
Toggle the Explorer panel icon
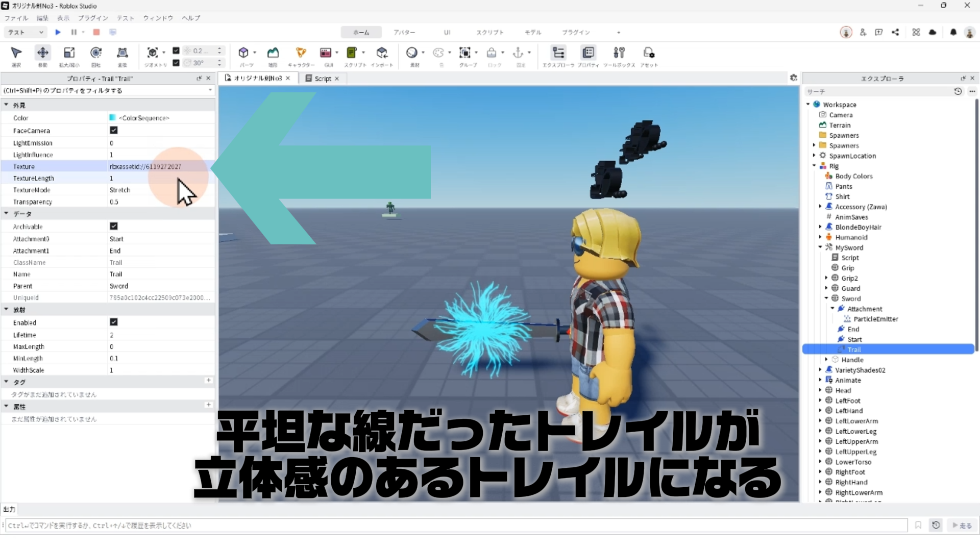pyautogui.click(x=558, y=53)
